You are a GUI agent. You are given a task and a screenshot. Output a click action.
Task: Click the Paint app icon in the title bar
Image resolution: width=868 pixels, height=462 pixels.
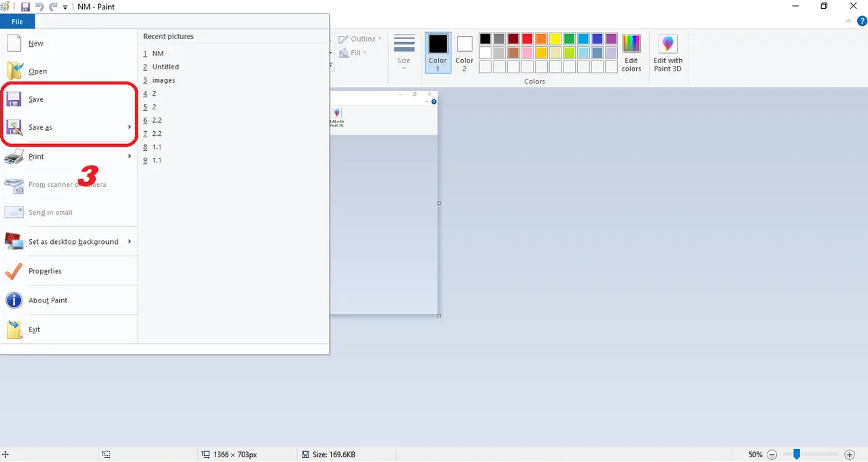(x=4, y=6)
